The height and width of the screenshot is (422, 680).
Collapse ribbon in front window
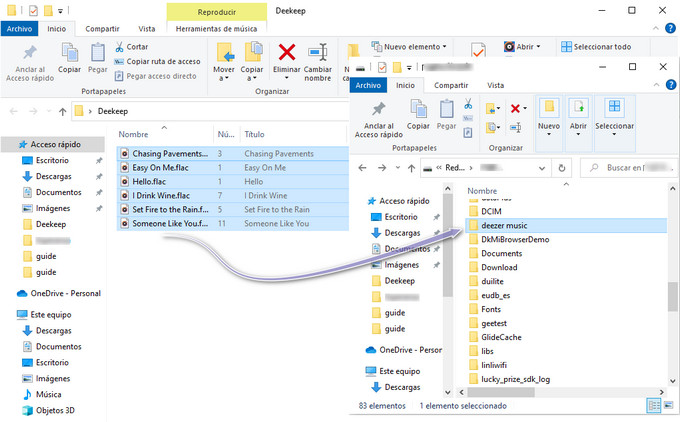coord(656,85)
